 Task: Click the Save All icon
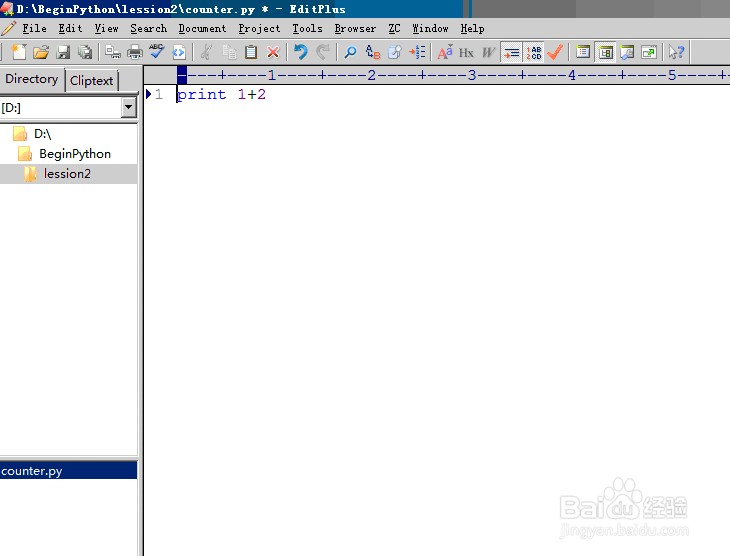[85, 52]
